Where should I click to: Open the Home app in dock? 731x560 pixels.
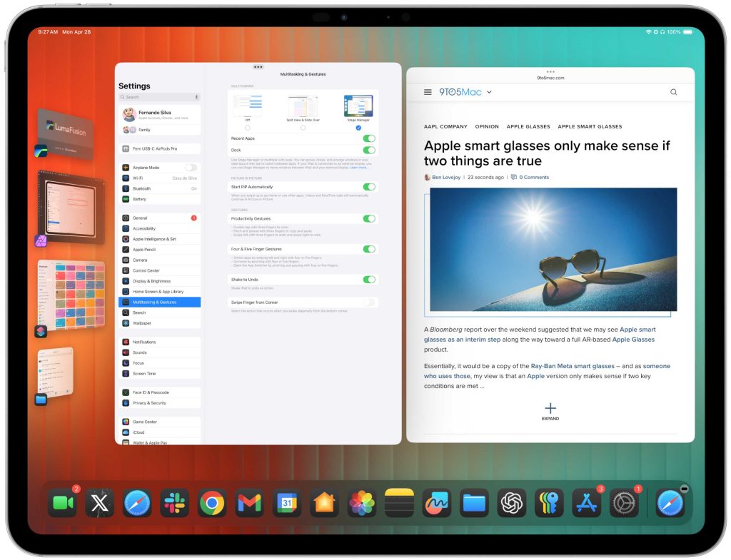pos(324,504)
